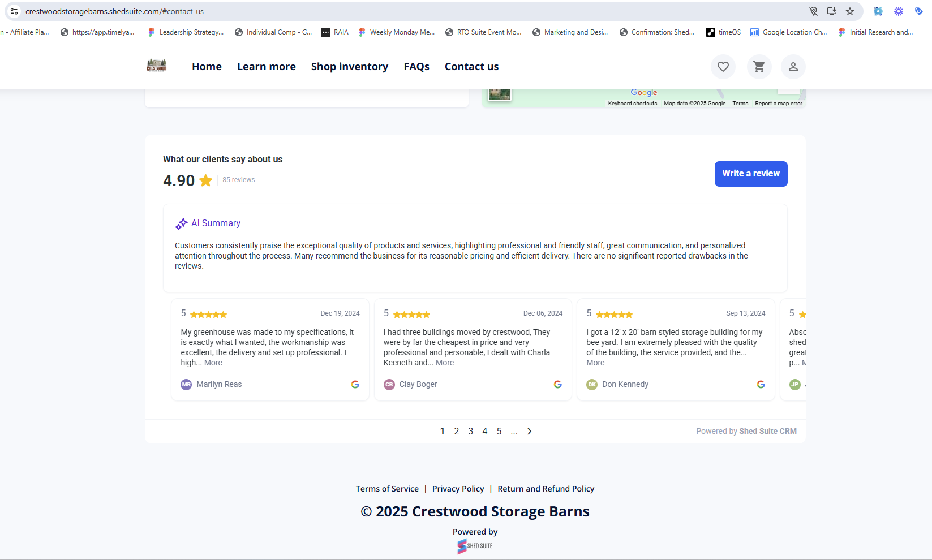Screen dimensions: 932x560
Task: Open the Weekly Monday Me... bookmark
Action: coord(396,32)
